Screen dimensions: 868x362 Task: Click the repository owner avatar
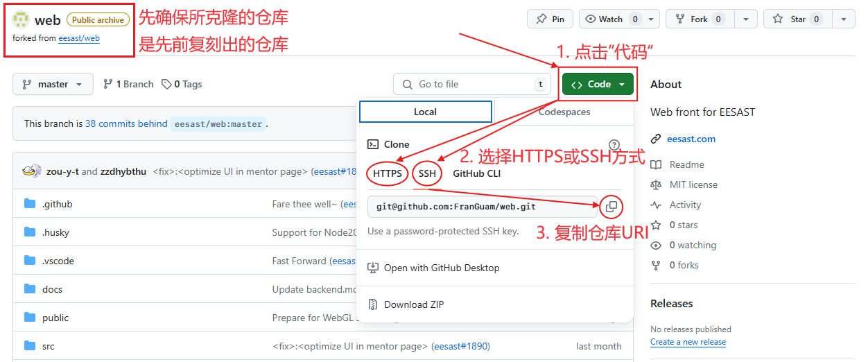point(21,19)
